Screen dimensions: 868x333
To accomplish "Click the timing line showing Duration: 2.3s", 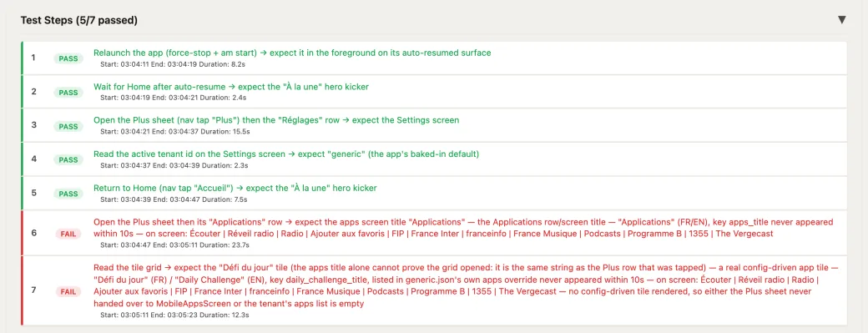I will point(174,165).
